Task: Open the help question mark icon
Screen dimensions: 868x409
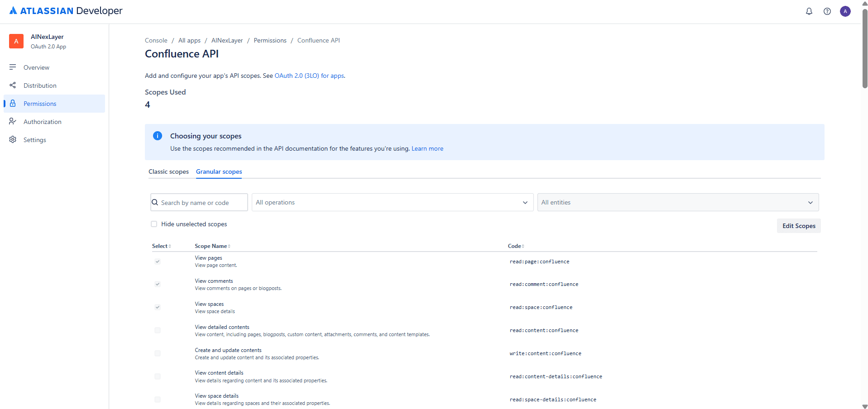Action: [x=827, y=11]
